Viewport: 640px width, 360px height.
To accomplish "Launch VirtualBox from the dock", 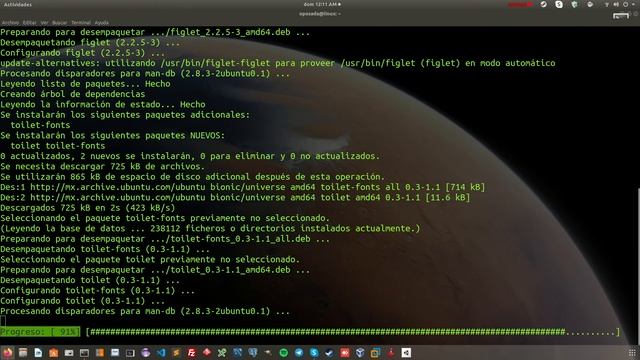I will click(x=360, y=352).
